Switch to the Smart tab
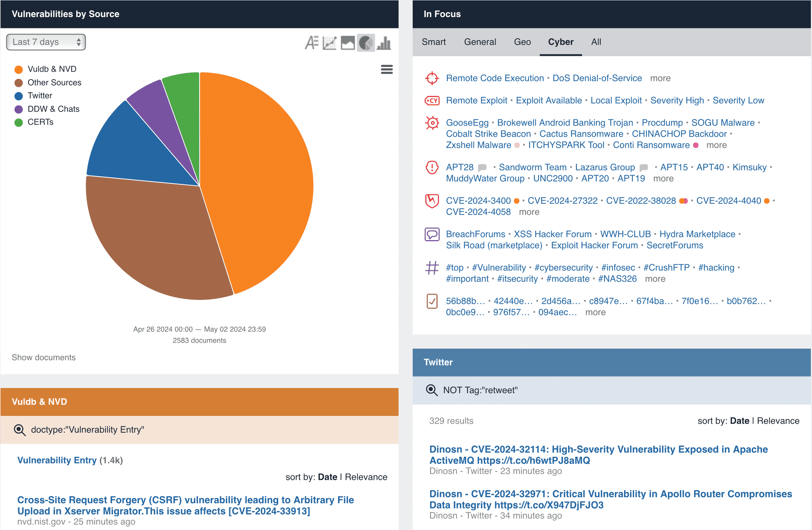 (x=433, y=42)
